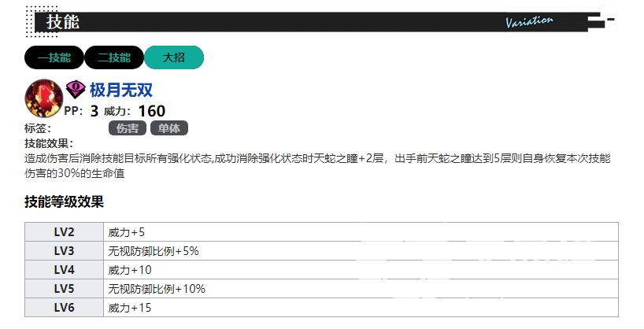Switch to the 一技能 tab

[x=54, y=57]
